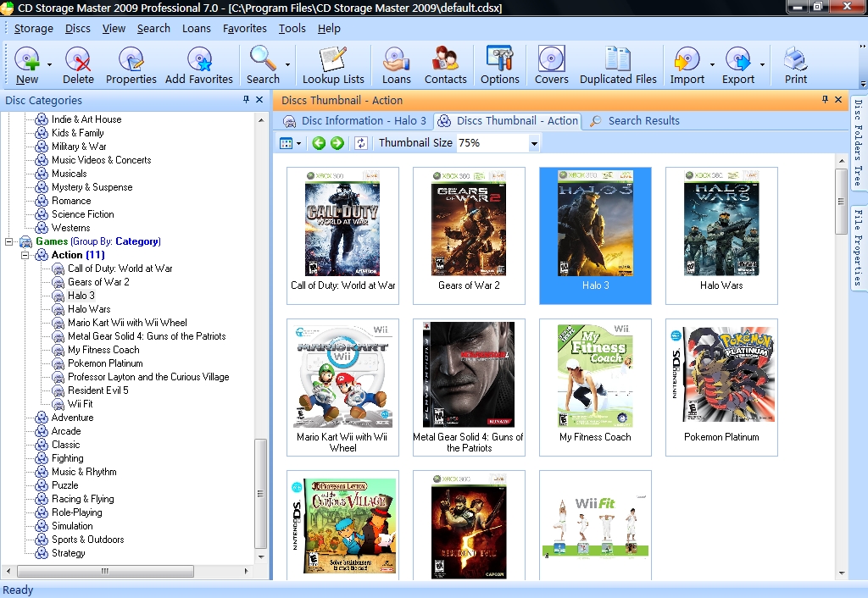Open the Help menu

click(x=329, y=29)
